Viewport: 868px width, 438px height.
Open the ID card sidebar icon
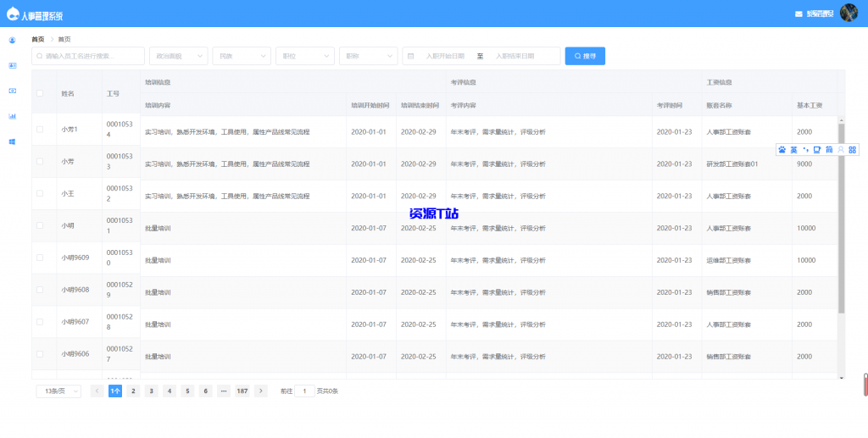pos(12,65)
